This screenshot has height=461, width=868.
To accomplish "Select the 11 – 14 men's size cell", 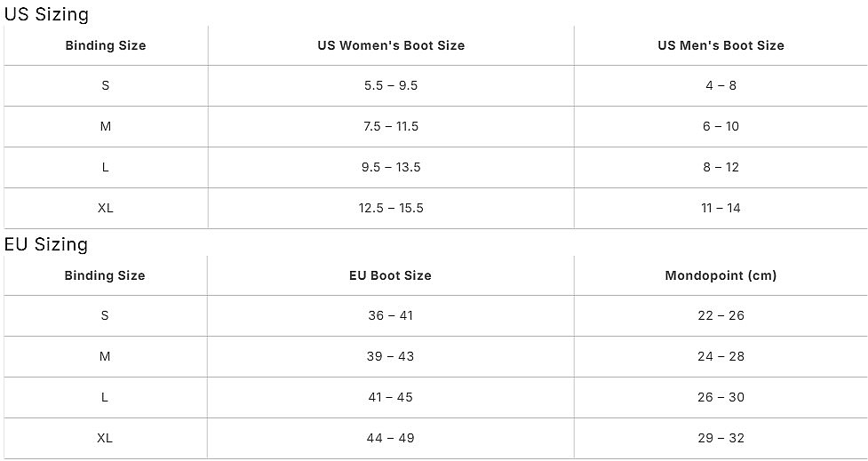I will (x=721, y=208).
